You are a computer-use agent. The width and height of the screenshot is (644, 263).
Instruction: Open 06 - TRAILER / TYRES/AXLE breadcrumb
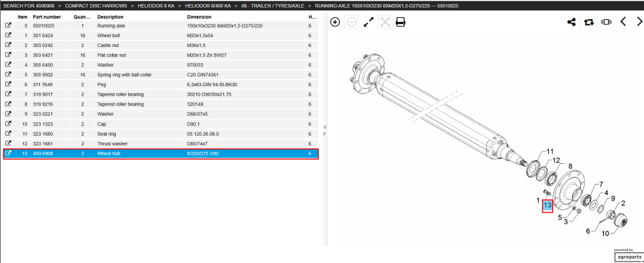pos(272,6)
